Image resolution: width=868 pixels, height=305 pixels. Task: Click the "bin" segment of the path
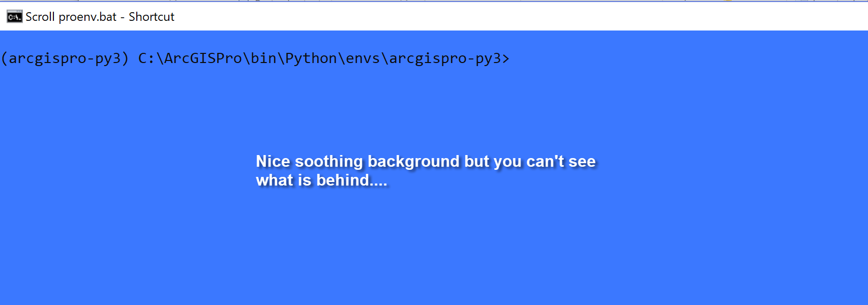click(x=263, y=58)
